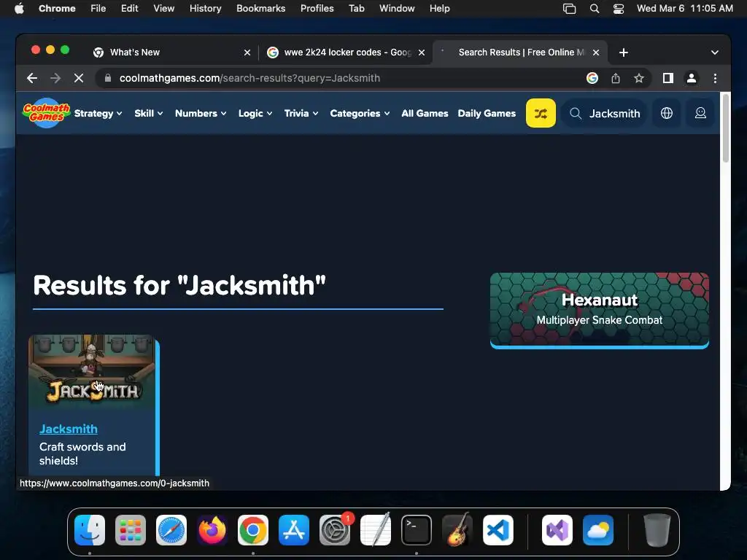Open Launchpad from the dock
The width and height of the screenshot is (747, 560).
point(131,530)
